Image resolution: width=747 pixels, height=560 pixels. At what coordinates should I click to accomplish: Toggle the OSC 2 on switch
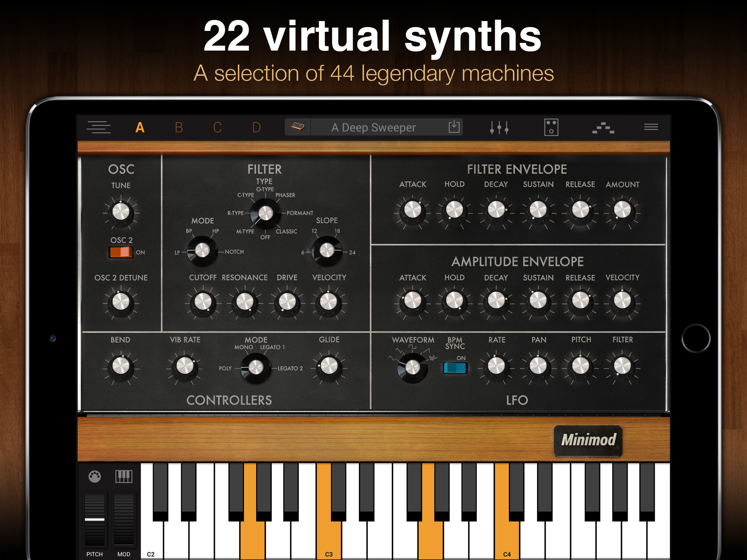(x=121, y=252)
